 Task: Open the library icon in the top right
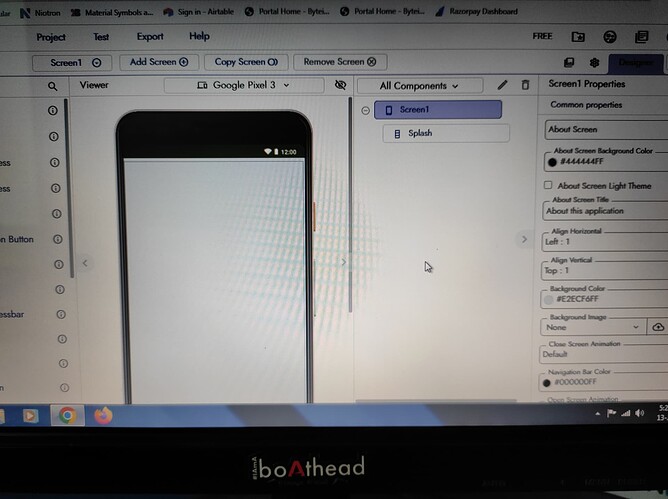coord(641,37)
